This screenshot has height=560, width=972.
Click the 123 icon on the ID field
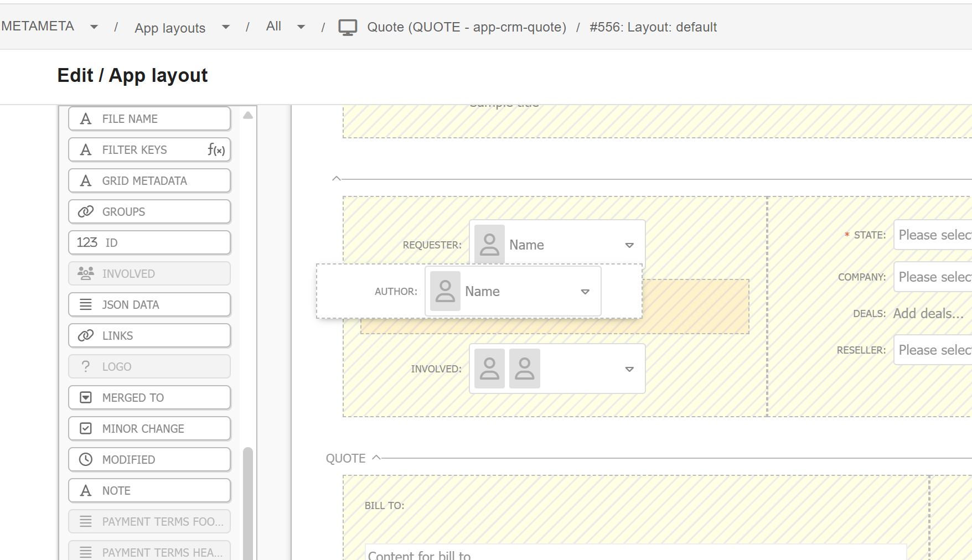(x=88, y=242)
